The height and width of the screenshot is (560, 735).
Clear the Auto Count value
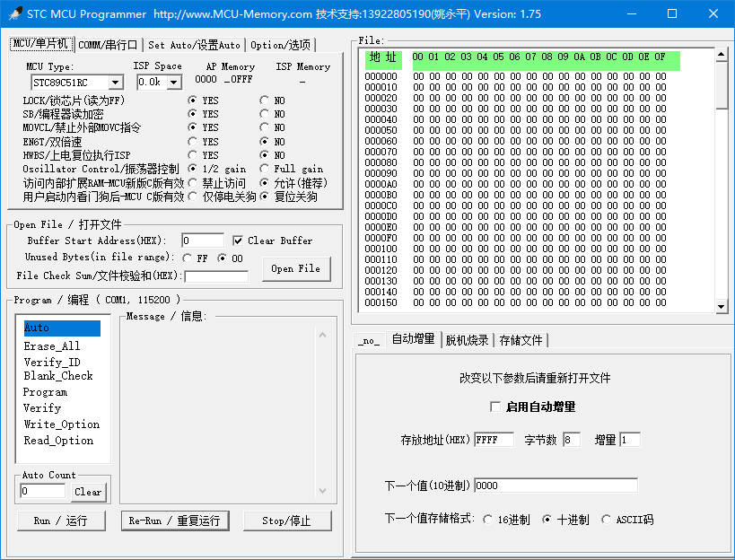tap(88, 492)
